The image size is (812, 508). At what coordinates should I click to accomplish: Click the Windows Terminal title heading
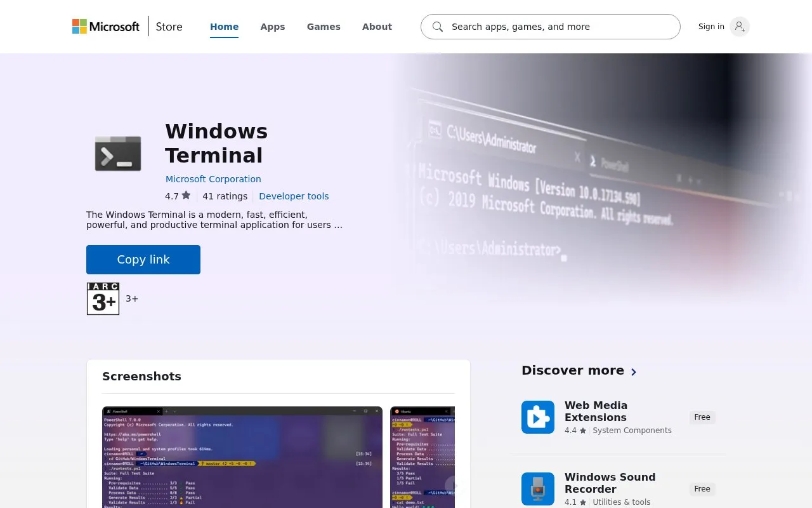pyautogui.click(x=216, y=143)
